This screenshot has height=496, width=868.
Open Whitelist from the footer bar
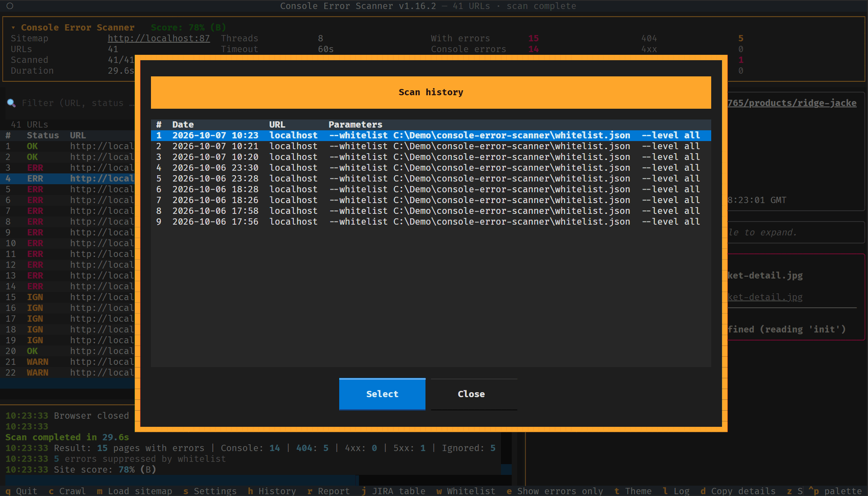tap(465, 491)
